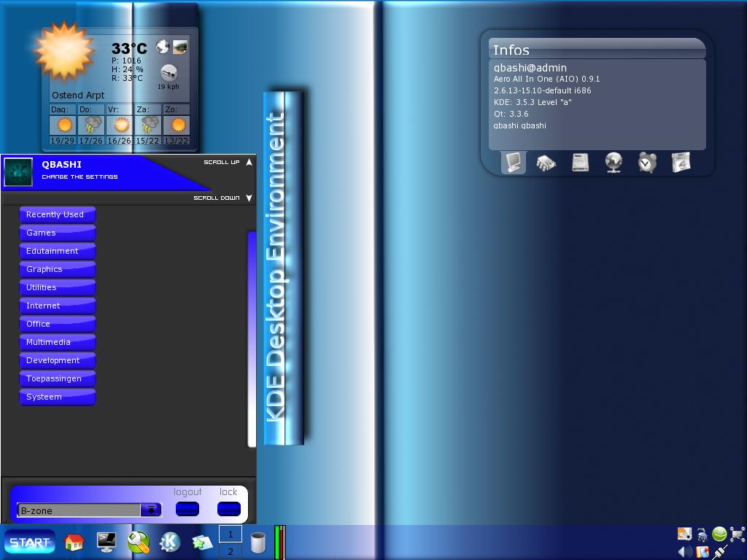Open the Office menu category

click(x=58, y=324)
